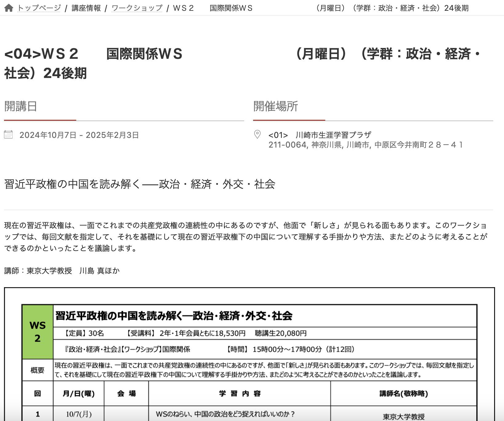The width and height of the screenshot is (504, 421).
Task: Click bold table title 習近平政権の中国を読み解く
Action: (x=174, y=316)
